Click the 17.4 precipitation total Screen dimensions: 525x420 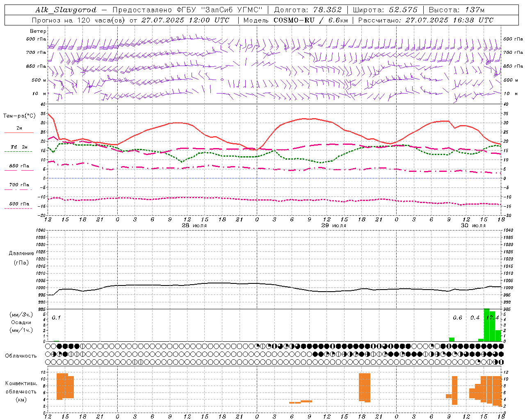(x=493, y=317)
